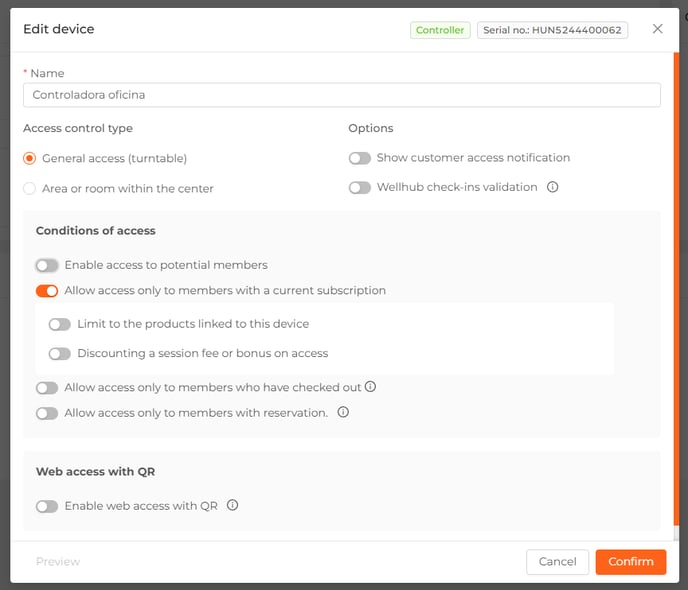The width and height of the screenshot is (688, 590).
Task: Close the Edit device dialog
Action: click(x=657, y=29)
